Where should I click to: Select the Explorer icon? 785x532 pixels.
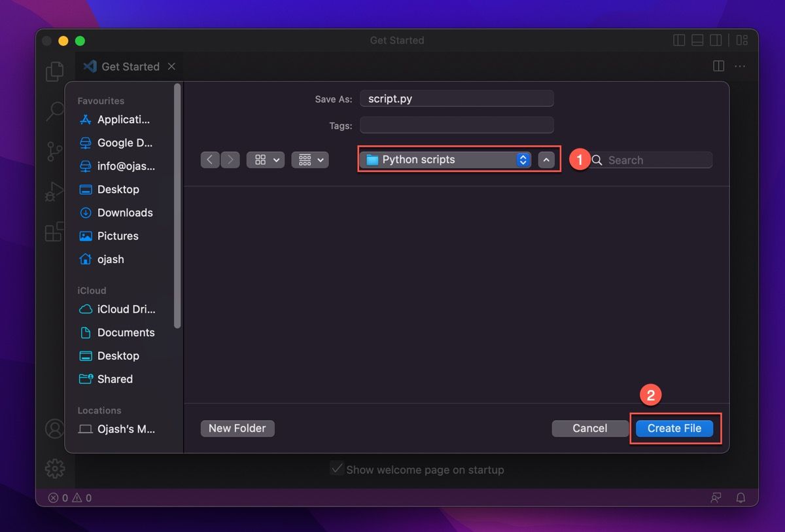(55, 71)
